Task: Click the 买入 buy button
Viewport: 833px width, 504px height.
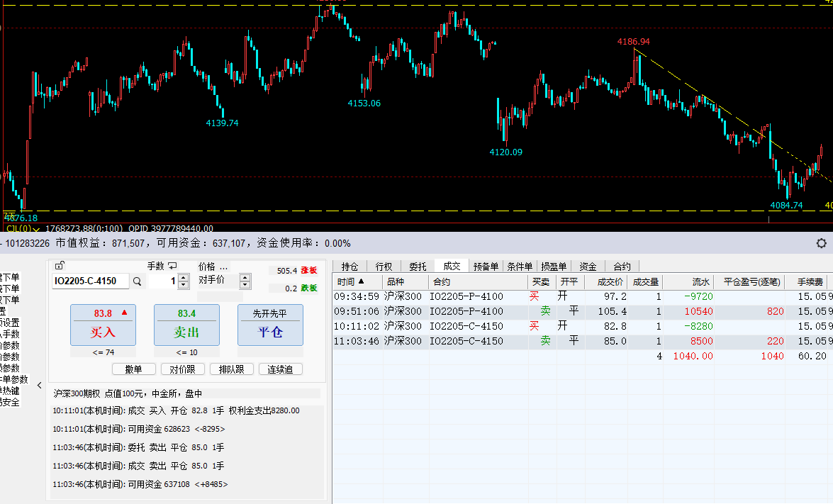Action: [x=103, y=325]
